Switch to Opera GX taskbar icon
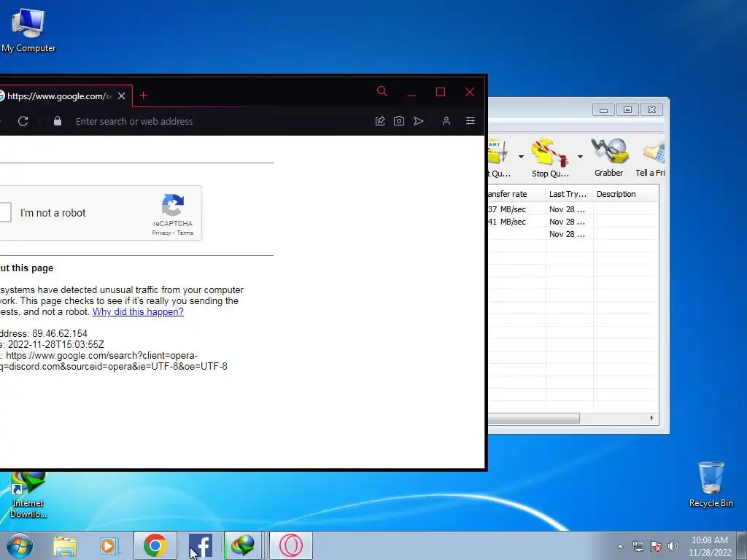Screen dimensions: 747x560 [290, 545]
